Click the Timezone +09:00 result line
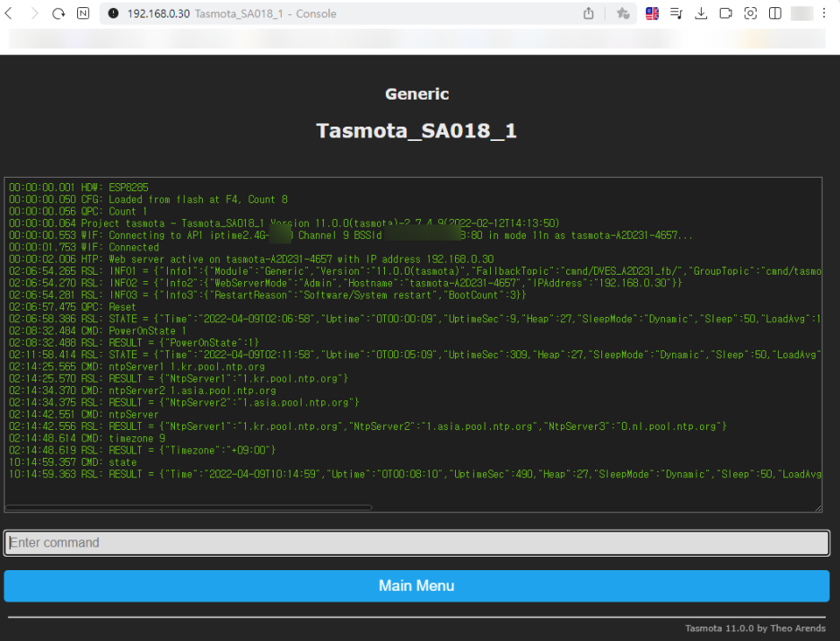 tap(142, 450)
